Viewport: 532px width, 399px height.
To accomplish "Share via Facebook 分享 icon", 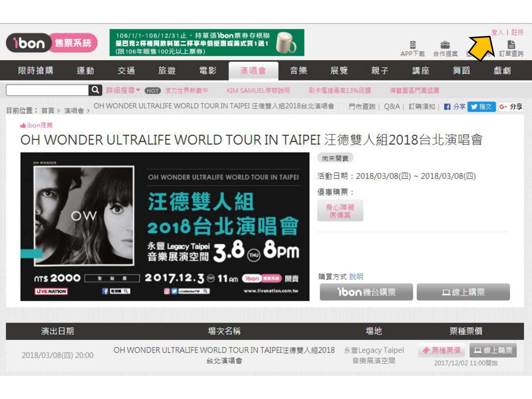I will coord(447,107).
